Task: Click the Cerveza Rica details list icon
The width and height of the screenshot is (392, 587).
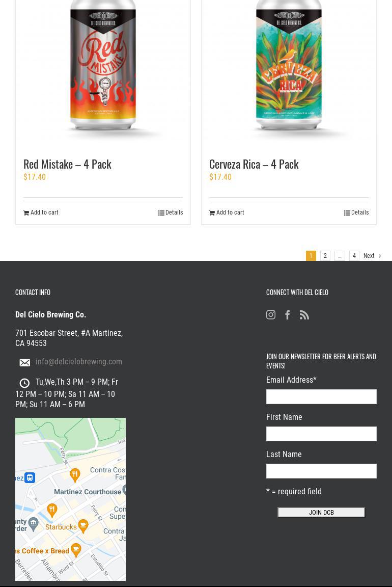Action: click(x=347, y=213)
